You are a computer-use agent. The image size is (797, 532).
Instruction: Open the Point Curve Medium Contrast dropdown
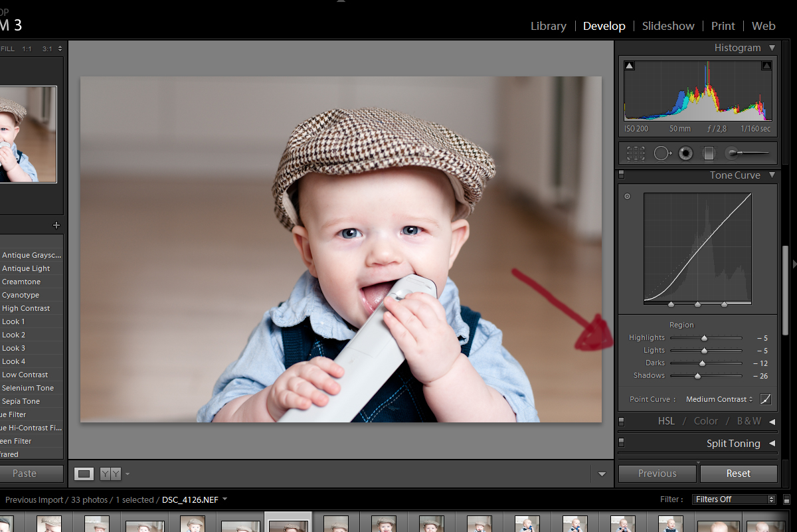[x=719, y=399]
